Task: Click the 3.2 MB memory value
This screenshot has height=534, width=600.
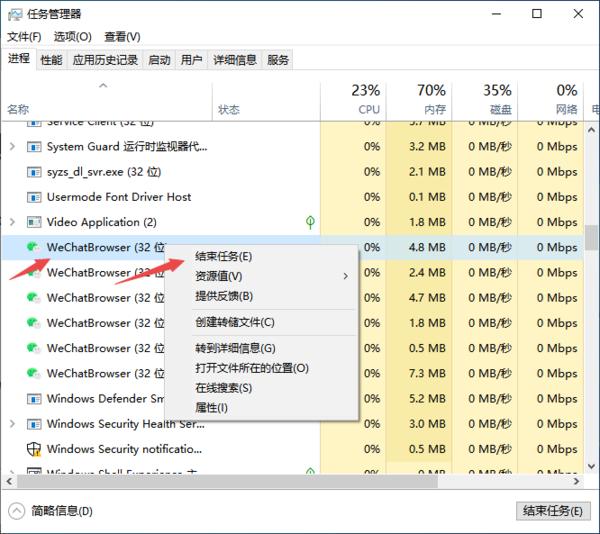Action: point(427,147)
